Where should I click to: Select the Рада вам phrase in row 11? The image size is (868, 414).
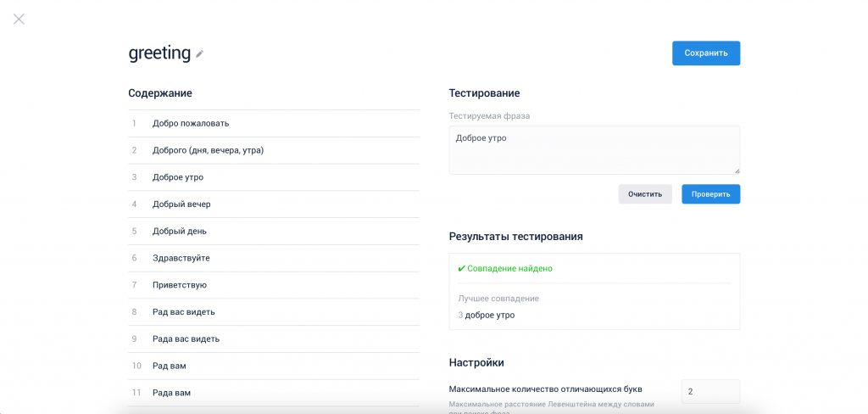click(171, 393)
